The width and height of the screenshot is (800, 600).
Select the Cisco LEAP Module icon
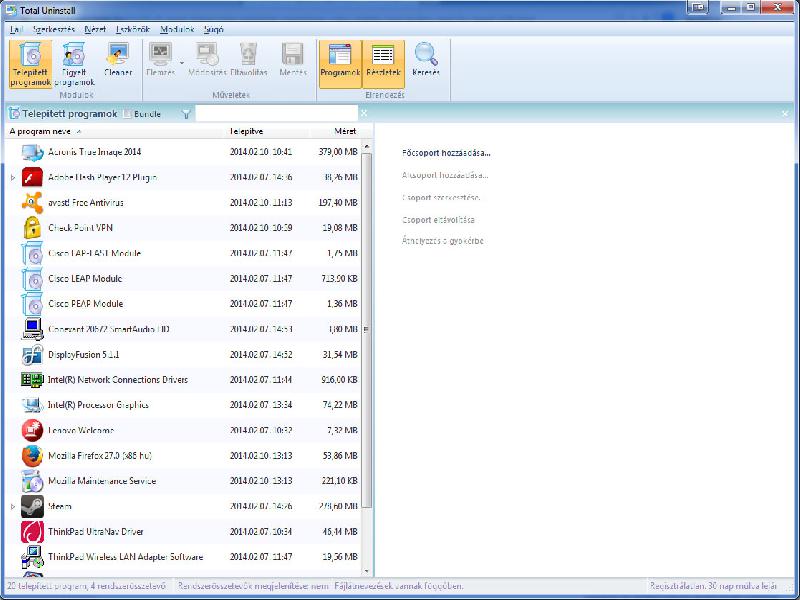[x=32, y=279]
